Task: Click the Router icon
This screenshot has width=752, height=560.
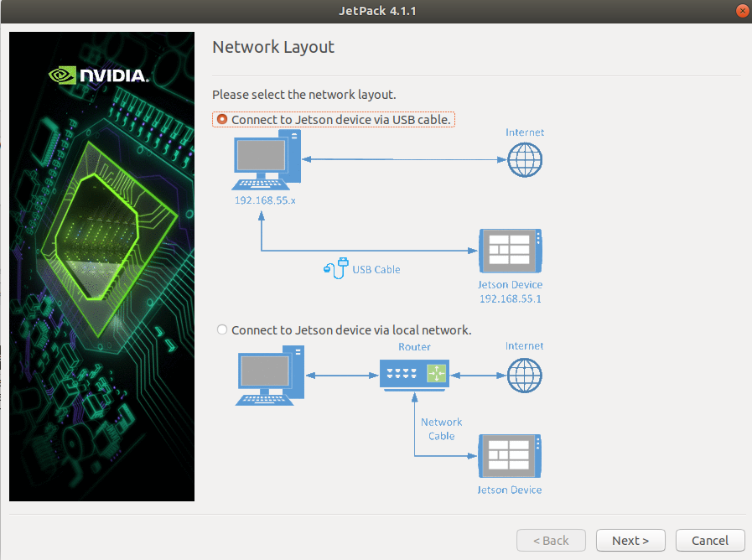Action: 414,375
